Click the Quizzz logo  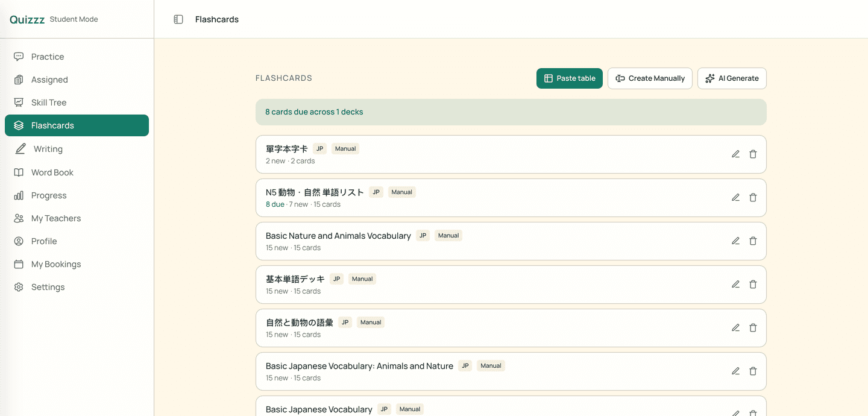[27, 19]
